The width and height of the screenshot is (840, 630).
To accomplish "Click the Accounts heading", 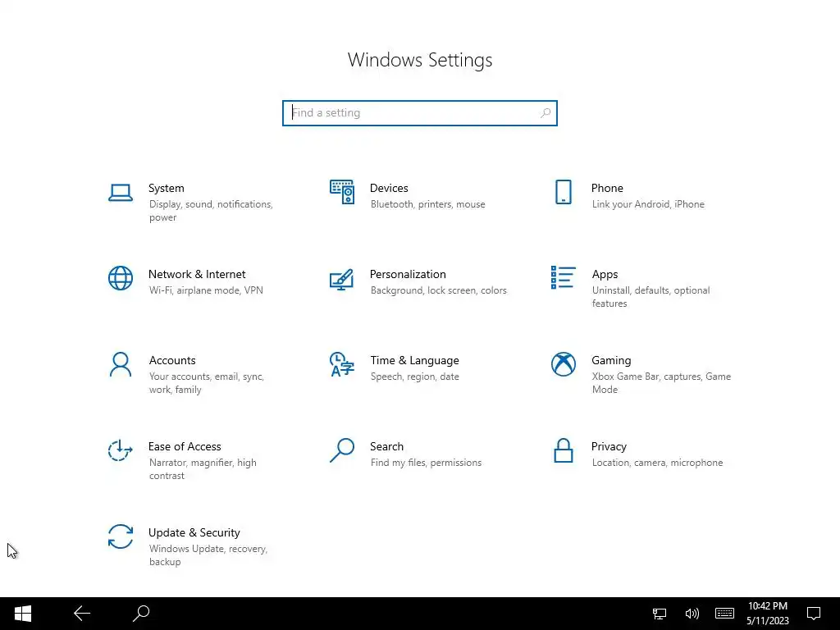I will (172, 361).
